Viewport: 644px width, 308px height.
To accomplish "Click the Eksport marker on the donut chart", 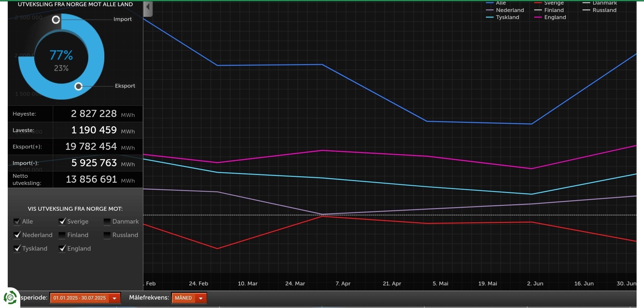I will click(78, 86).
